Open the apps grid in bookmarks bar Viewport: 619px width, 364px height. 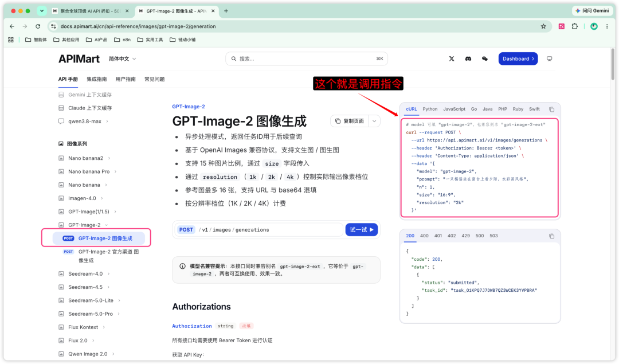pos(11,40)
